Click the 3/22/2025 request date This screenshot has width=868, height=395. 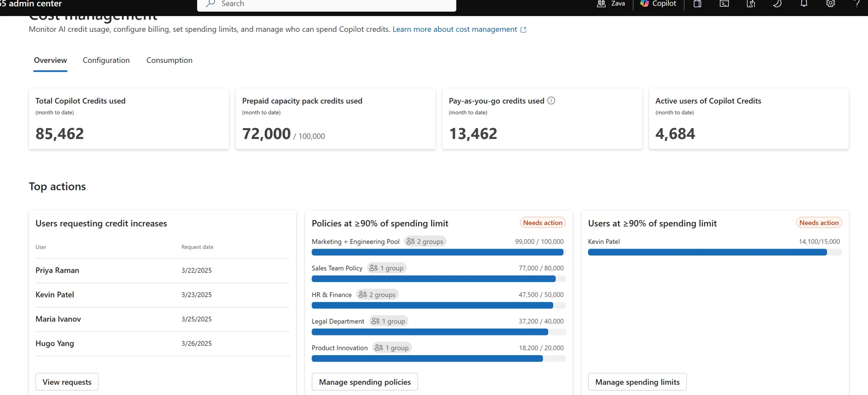pos(197,271)
